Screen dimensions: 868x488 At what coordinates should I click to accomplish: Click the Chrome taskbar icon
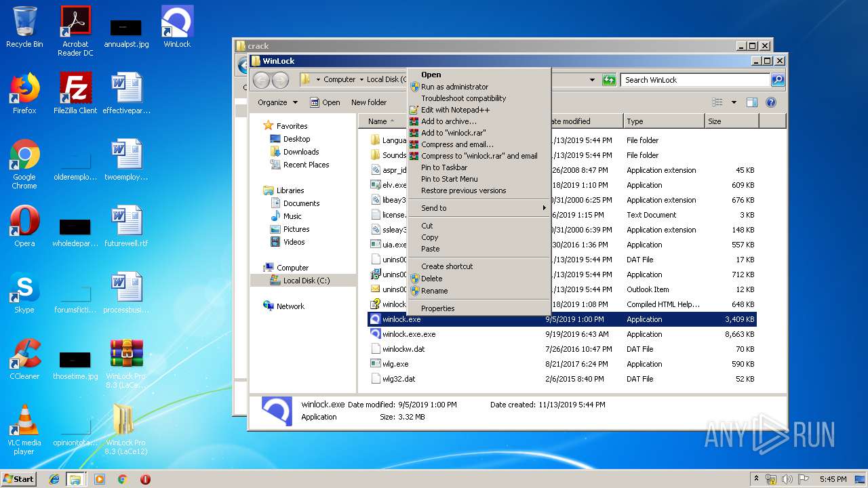(122, 479)
